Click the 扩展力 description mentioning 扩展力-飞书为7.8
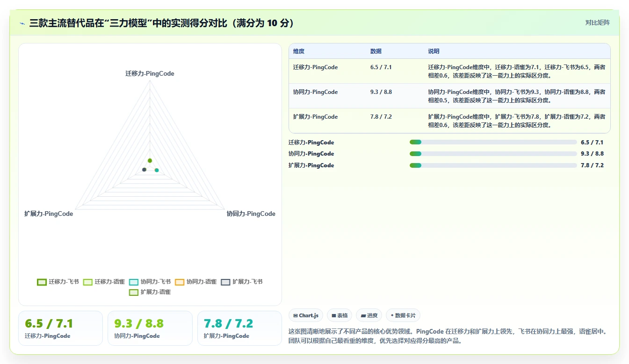Image resolution: width=629 pixels, height=364 pixels. [516, 121]
